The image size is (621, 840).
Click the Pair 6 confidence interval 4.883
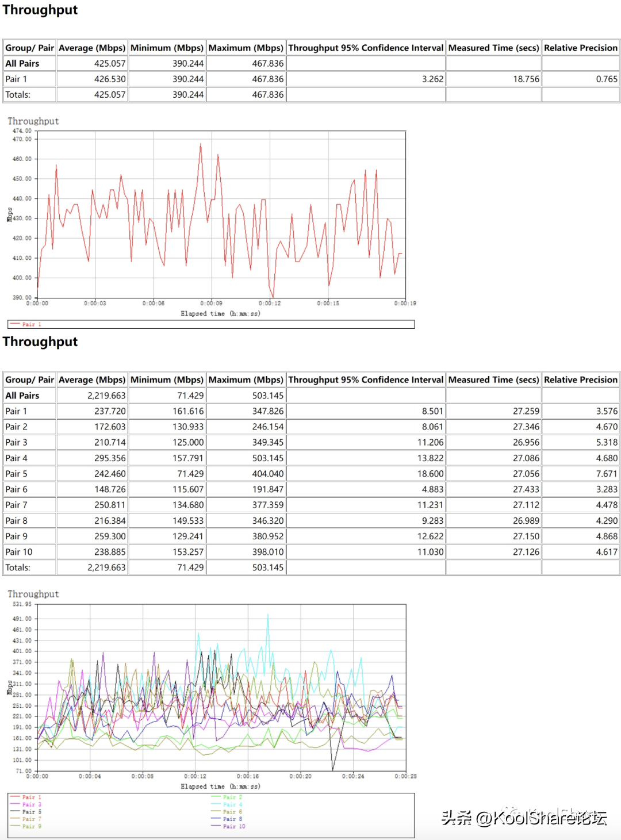pos(433,489)
